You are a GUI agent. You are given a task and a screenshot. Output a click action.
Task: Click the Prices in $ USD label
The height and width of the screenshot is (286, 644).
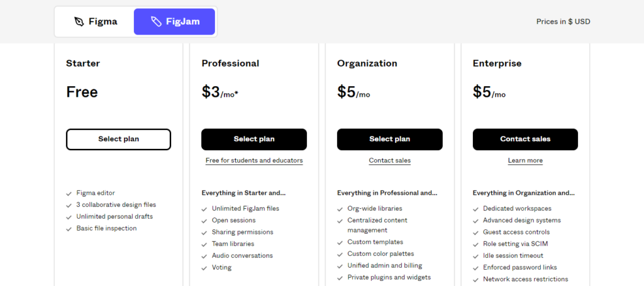pos(563,22)
